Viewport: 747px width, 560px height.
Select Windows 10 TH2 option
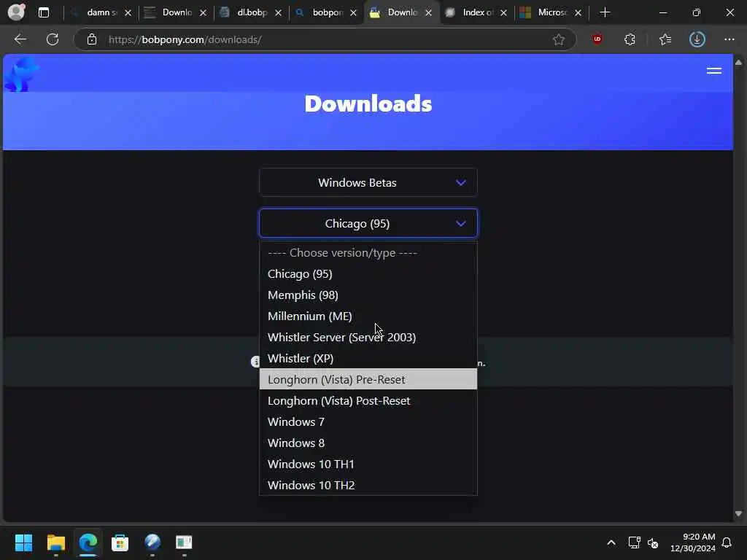[368, 485]
